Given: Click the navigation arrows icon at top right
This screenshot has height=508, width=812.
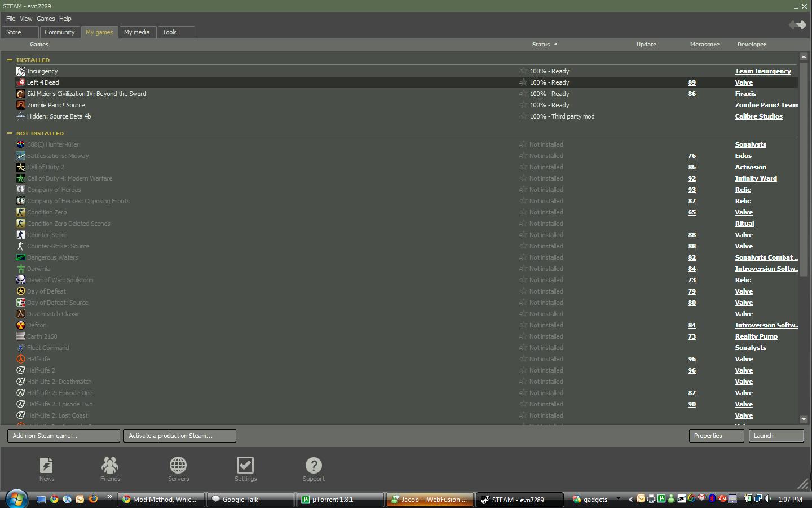Looking at the screenshot, I should [797, 25].
